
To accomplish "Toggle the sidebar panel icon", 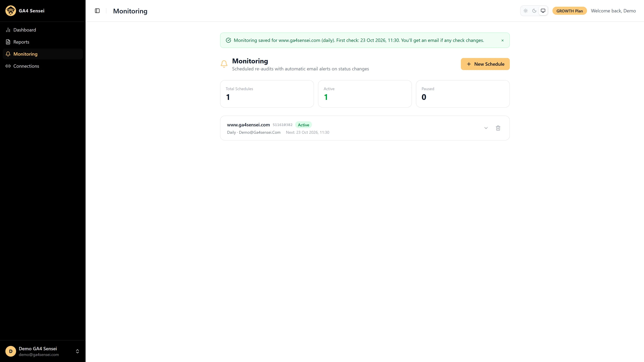I will tap(97, 11).
